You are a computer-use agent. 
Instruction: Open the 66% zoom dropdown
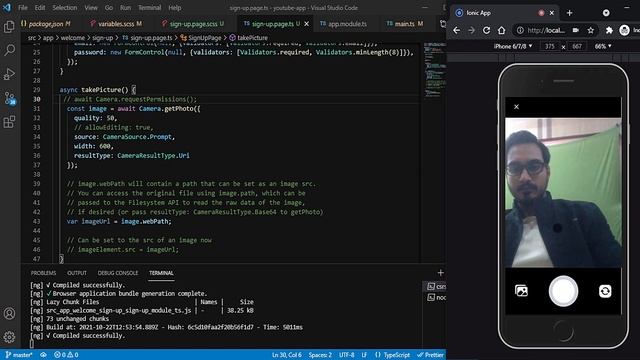(603, 46)
